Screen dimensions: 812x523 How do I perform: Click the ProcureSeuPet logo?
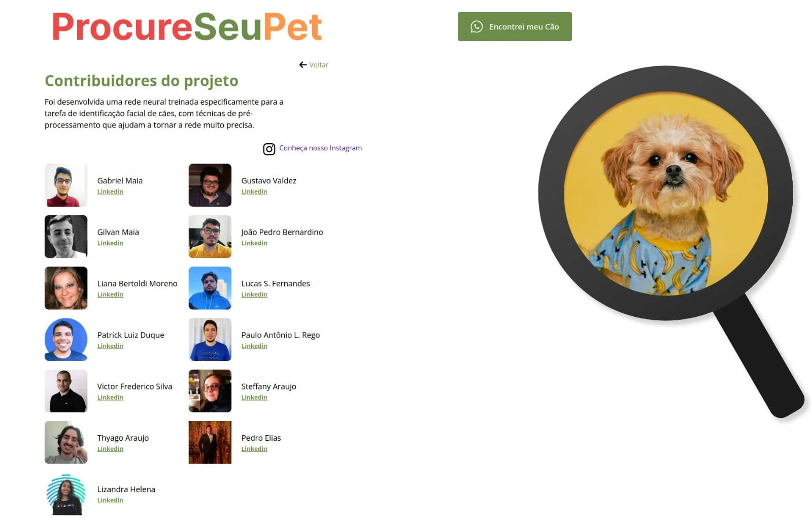point(187,26)
